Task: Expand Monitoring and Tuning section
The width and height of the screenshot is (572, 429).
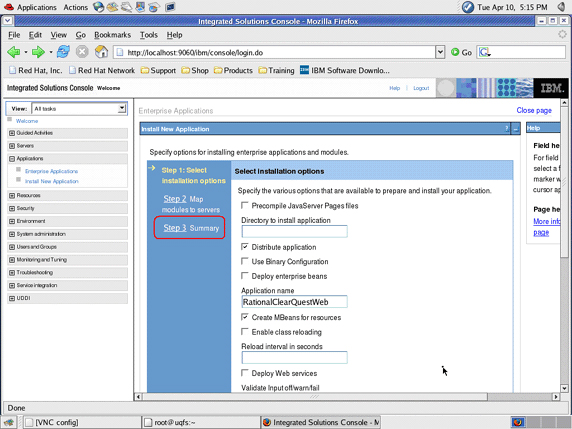Action: coord(12,260)
